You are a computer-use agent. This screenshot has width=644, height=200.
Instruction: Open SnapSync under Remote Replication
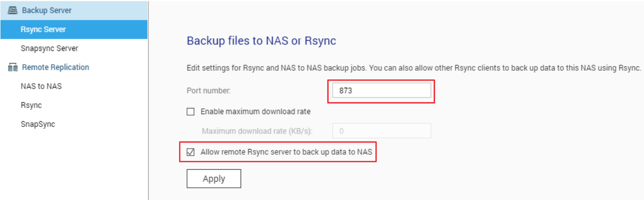(x=38, y=124)
